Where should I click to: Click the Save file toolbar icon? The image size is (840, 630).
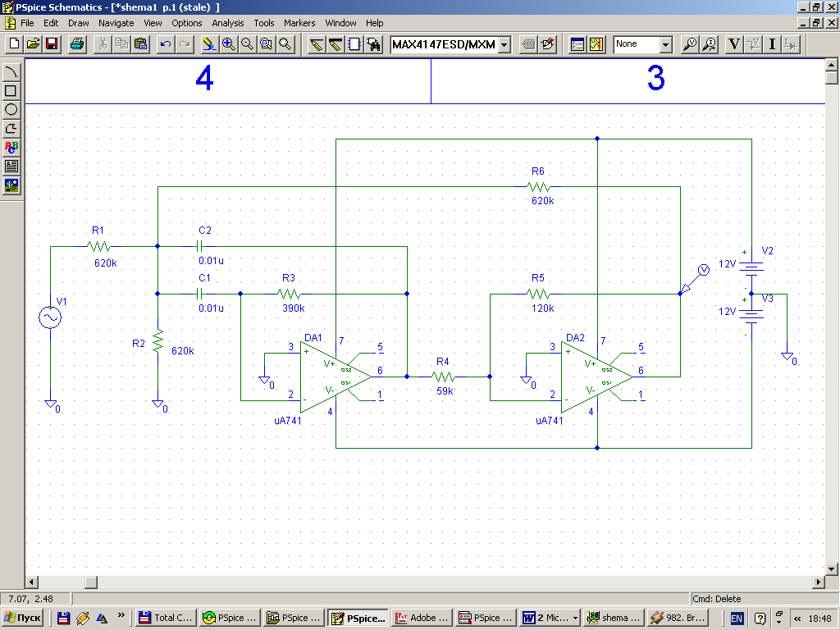52,44
